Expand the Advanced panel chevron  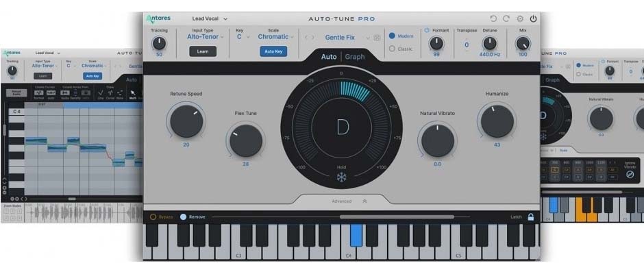tap(364, 201)
